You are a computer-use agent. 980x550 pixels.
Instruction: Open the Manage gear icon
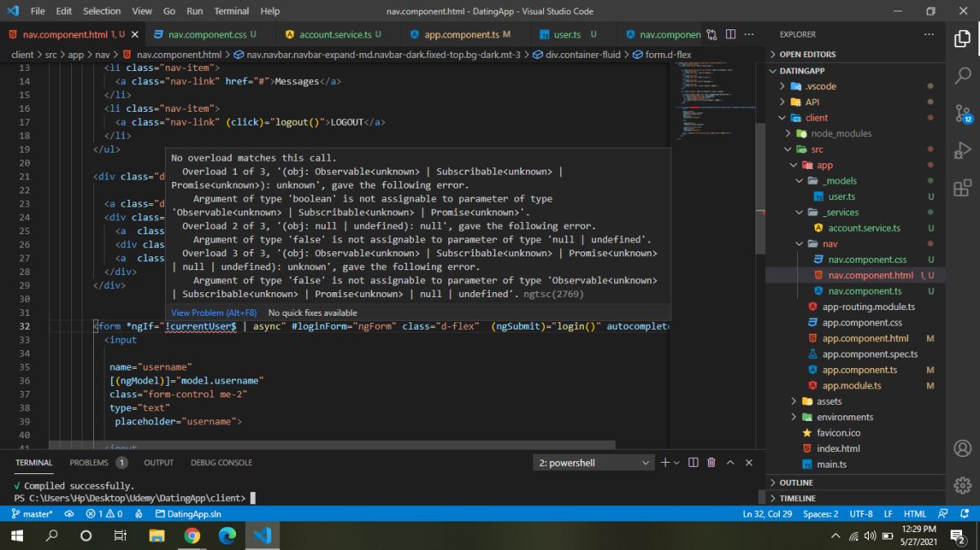pyautogui.click(x=962, y=486)
